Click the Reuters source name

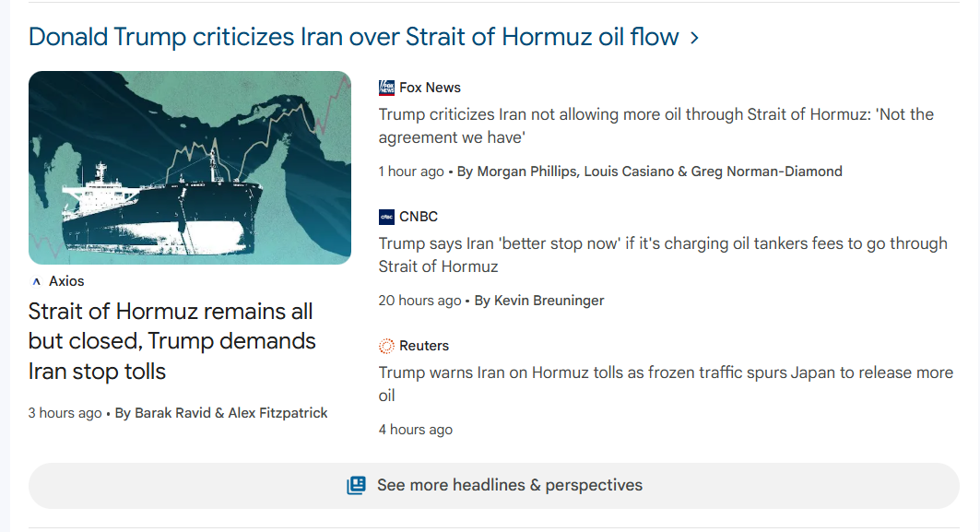pyautogui.click(x=424, y=346)
